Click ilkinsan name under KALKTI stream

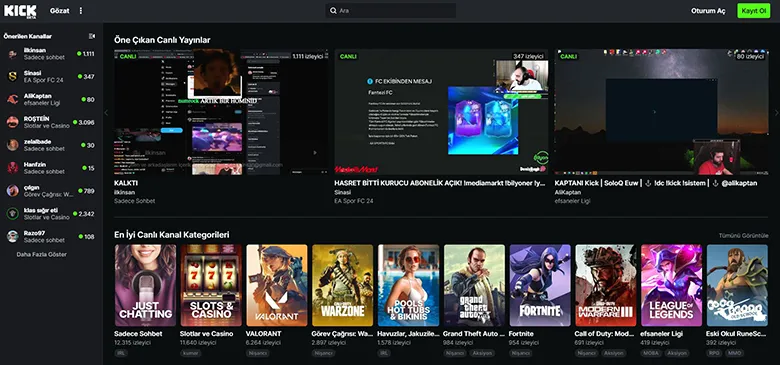click(x=124, y=192)
